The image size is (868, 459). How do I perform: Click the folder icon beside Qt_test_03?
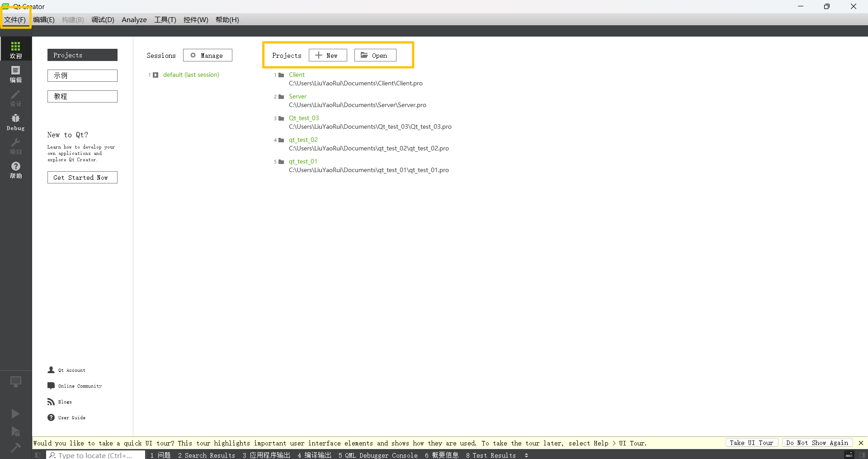click(281, 118)
